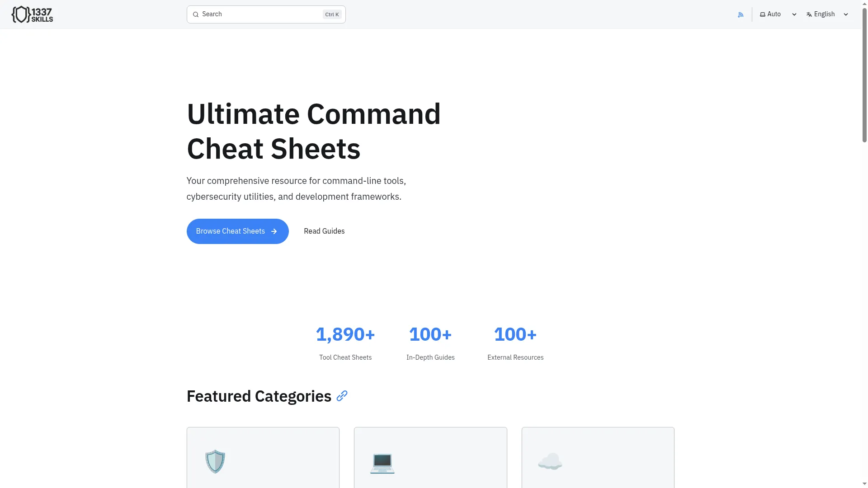868x488 pixels.
Task: Click the Browse Cheat Sheets button
Action: click(x=237, y=231)
